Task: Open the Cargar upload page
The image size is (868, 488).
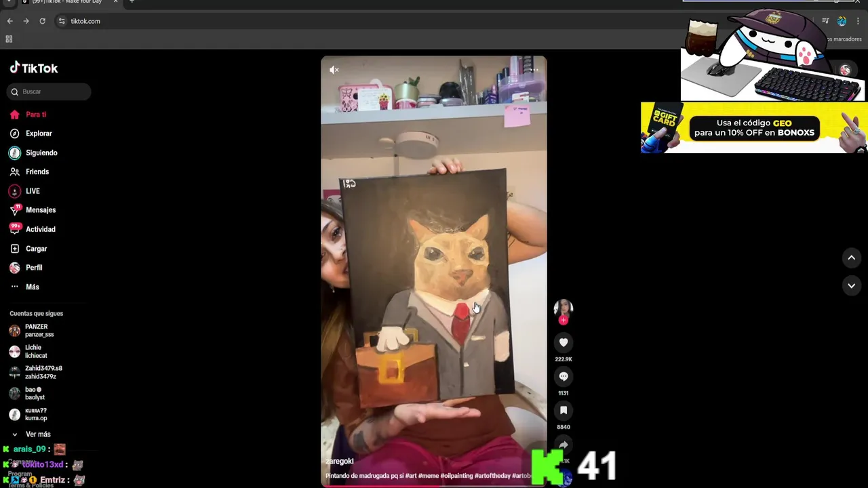Action: [37, 249]
